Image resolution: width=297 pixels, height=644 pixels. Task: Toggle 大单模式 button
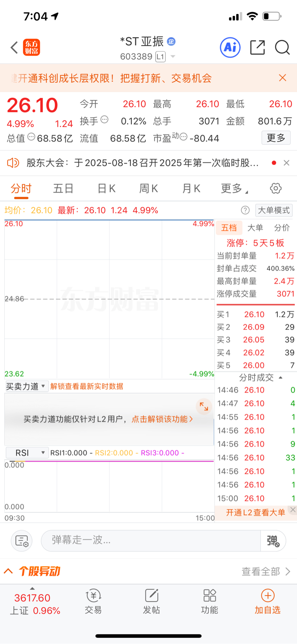click(274, 210)
